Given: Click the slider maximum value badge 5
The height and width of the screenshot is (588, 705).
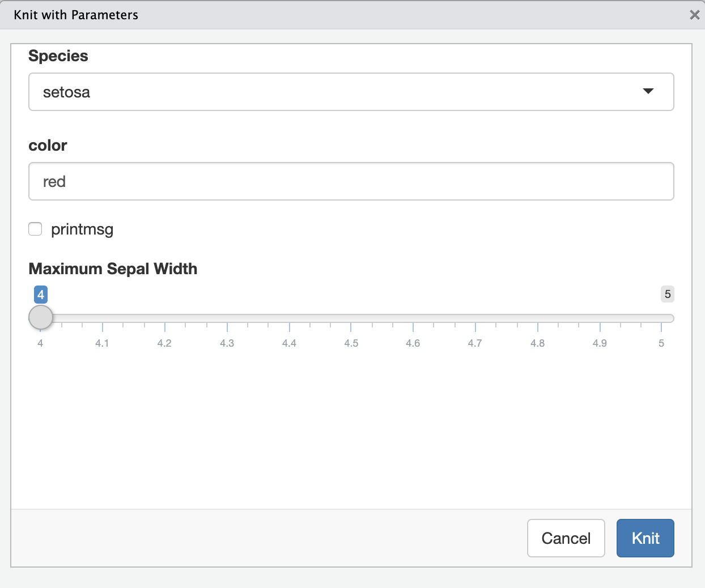Looking at the screenshot, I should pos(668,294).
